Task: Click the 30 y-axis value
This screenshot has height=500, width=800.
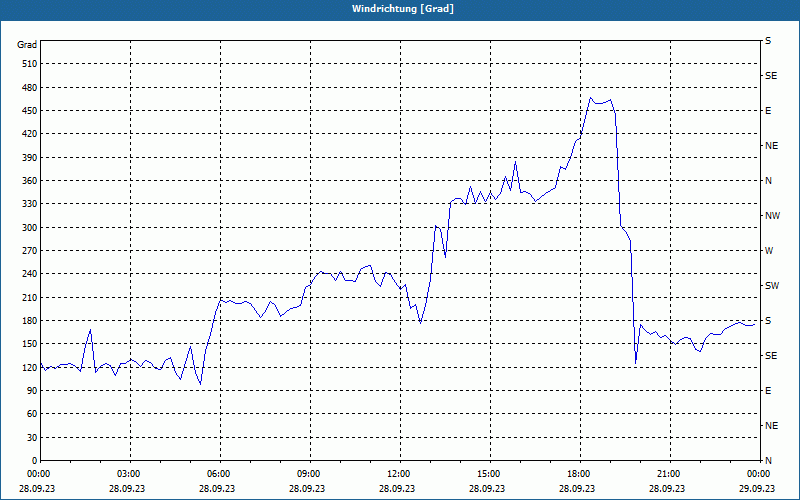Action: click(x=32, y=437)
